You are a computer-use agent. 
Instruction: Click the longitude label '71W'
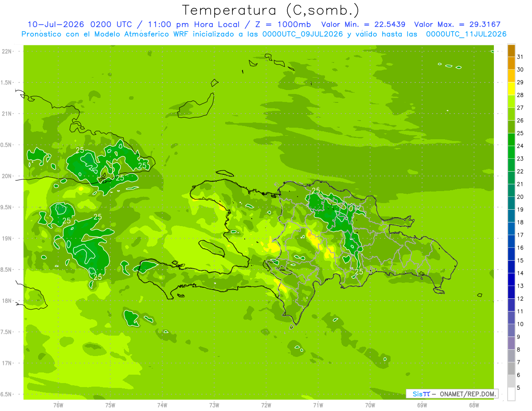tap(318, 405)
